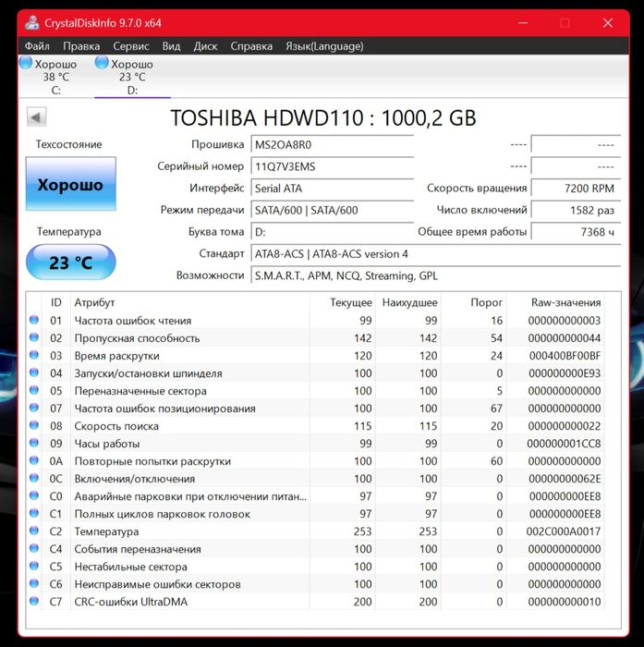Click status dot of attribute C7 row
The height and width of the screenshot is (647, 644).
click(x=34, y=601)
